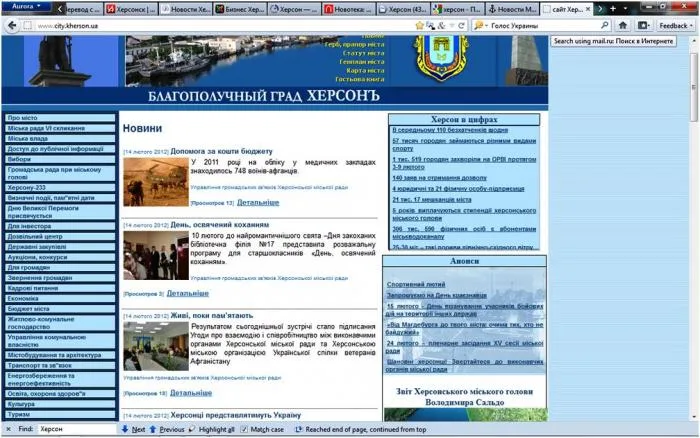Open URL history dropdown arrow in address bar
The image size is (700, 438).
452,25
